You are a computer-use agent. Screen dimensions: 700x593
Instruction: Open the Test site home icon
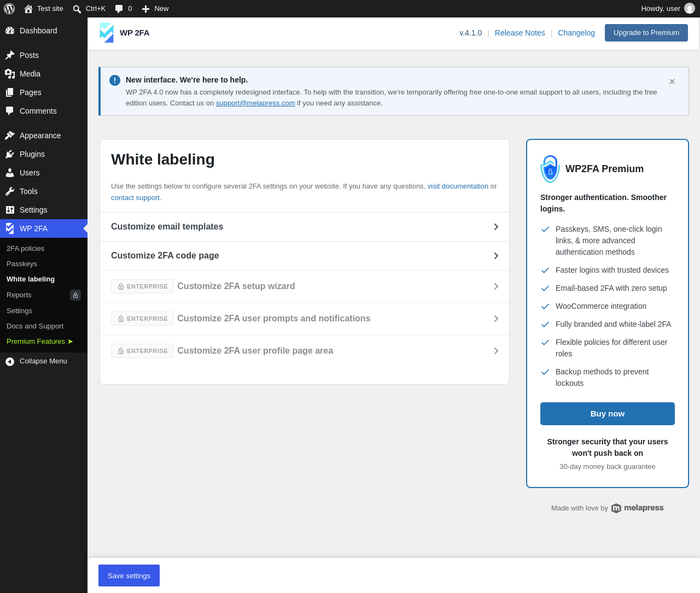[x=28, y=9]
